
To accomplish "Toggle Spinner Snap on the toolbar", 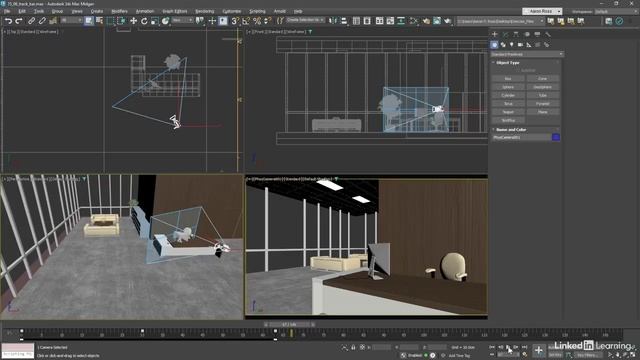I will click(x=267, y=21).
